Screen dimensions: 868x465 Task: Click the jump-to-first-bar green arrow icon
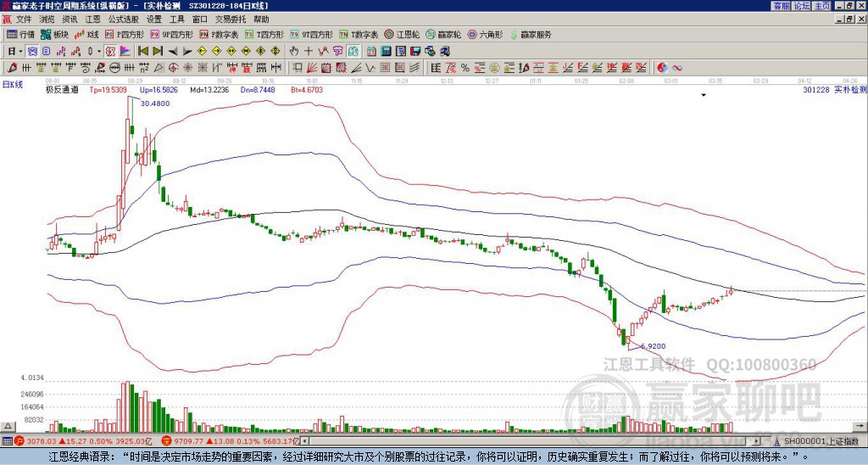tap(142, 52)
